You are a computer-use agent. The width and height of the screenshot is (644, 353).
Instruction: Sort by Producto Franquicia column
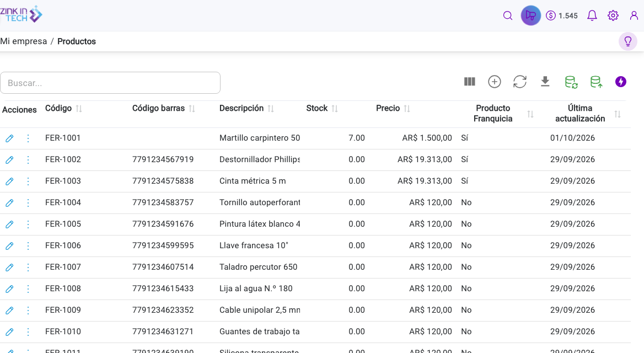(x=530, y=114)
